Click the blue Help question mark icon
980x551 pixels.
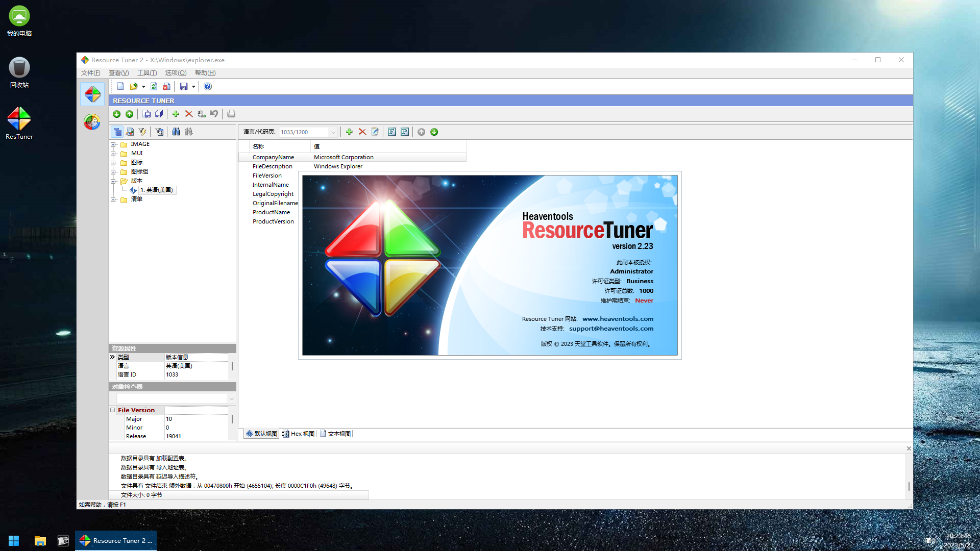point(208,86)
